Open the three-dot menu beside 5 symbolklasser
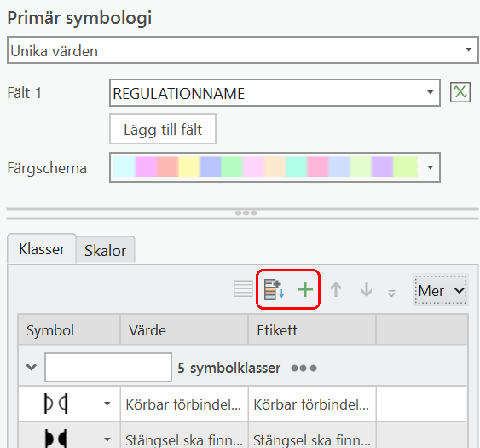Viewport: 480px width, 448px height. click(x=304, y=368)
